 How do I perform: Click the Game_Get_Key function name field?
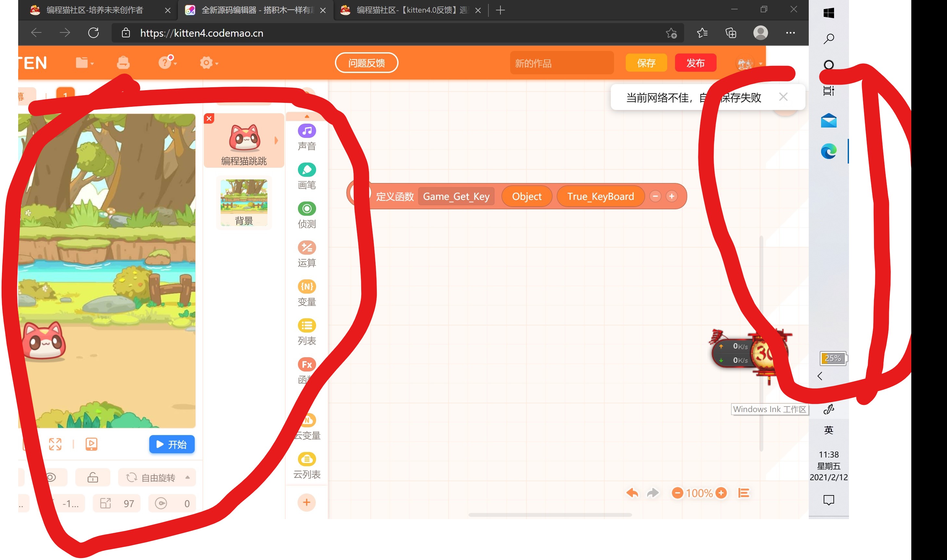coord(456,196)
